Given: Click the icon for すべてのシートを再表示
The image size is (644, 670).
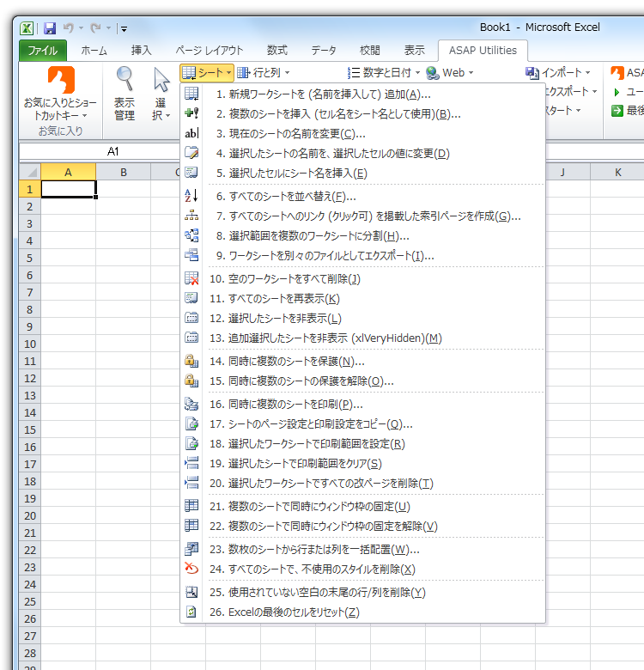Looking at the screenshot, I should coord(191,298).
